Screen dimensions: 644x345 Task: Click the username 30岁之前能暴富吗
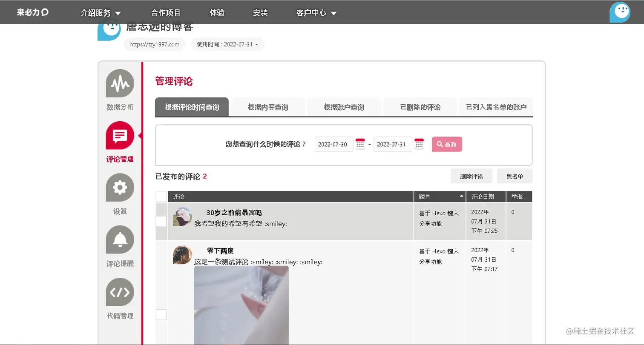click(234, 213)
